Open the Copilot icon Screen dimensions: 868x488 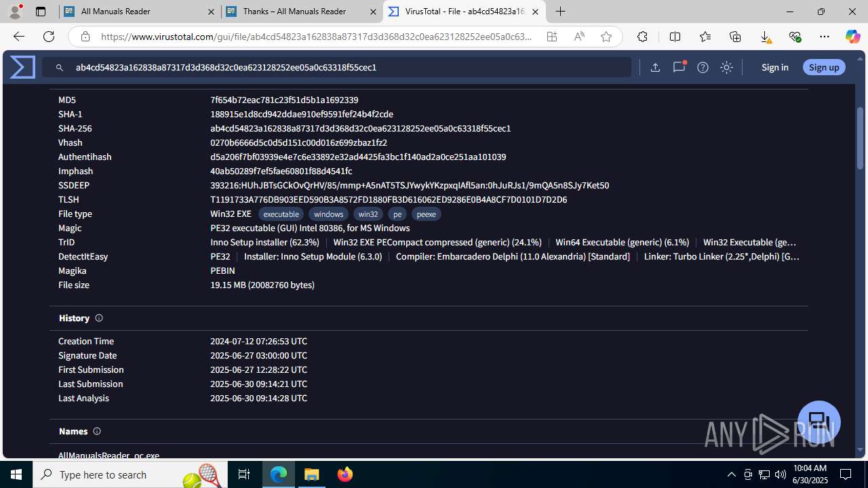pyautogui.click(x=852, y=37)
